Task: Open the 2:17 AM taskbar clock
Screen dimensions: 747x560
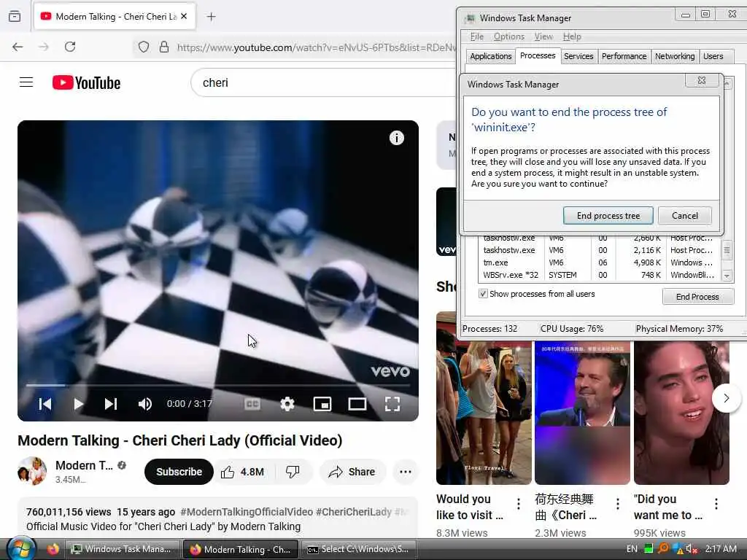Action: [x=721, y=549]
